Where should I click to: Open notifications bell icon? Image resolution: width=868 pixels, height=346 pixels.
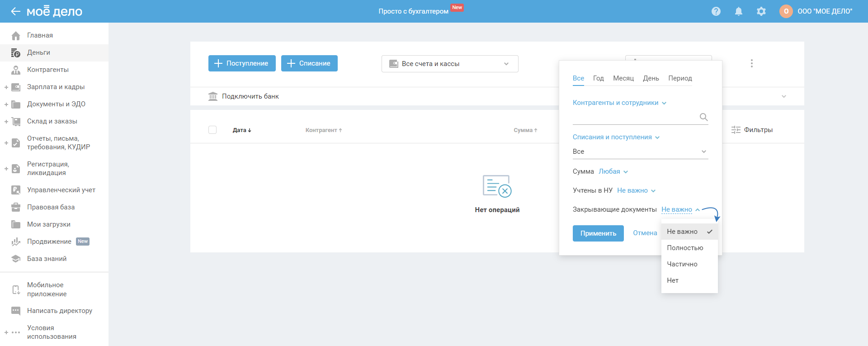739,11
